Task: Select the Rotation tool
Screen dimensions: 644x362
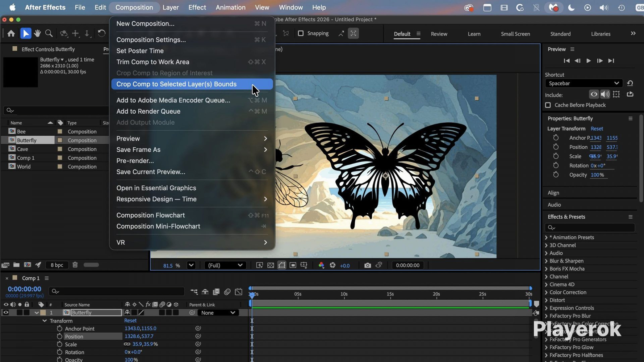Action: pyautogui.click(x=101, y=33)
